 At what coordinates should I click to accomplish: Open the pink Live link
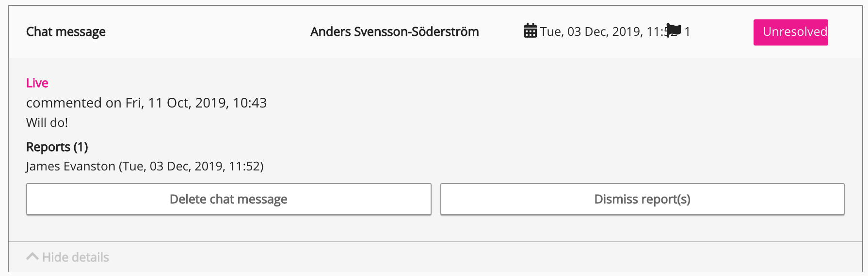click(37, 83)
